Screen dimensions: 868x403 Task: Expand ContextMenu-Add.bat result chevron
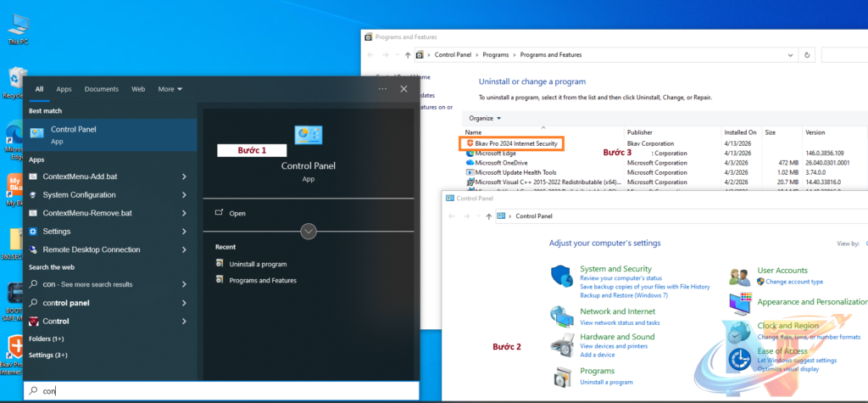click(184, 176)
